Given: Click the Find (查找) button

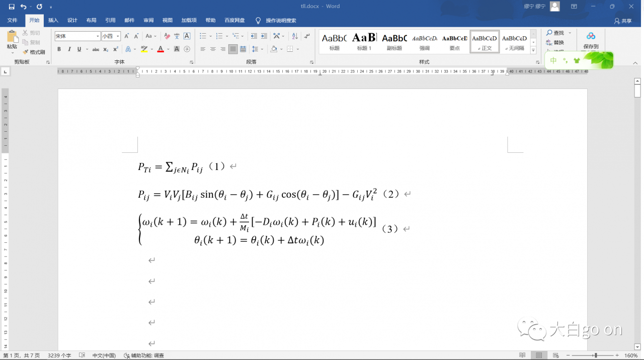Looking at the screenshot, I should (555, 33).
